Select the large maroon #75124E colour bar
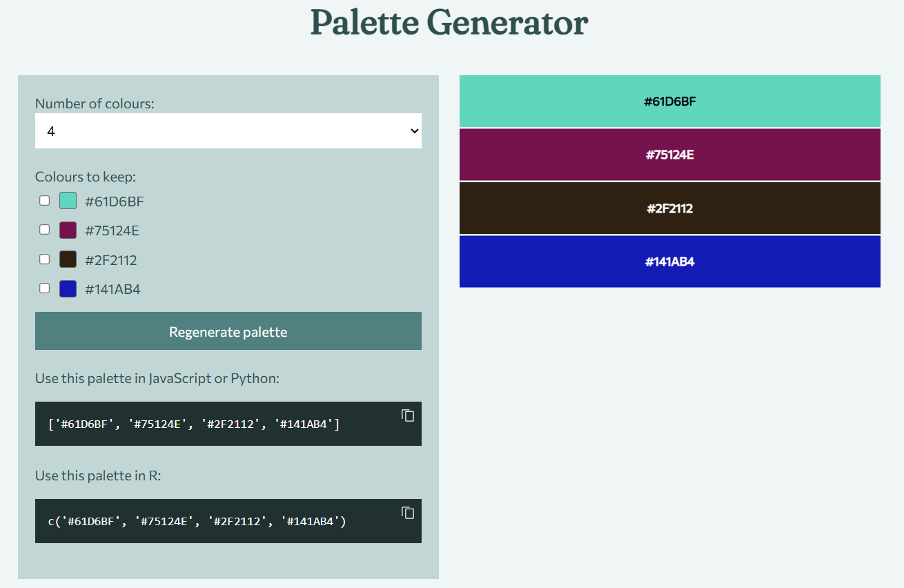904x588 pixels. point(669,155)
